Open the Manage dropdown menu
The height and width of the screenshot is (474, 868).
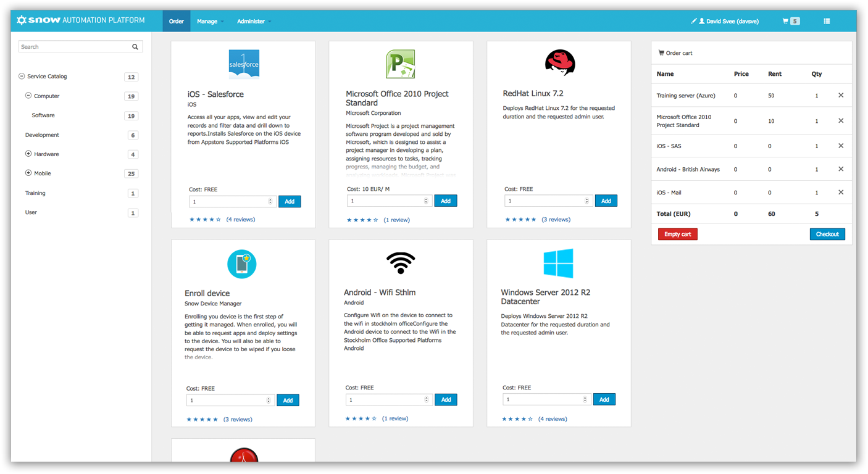pos(210,21)
